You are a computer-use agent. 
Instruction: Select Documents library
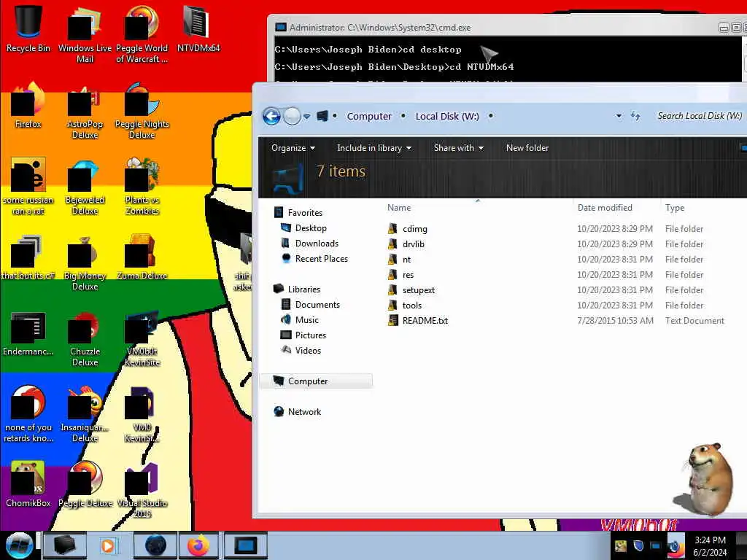pyautogui.click(x=311, y=304)
